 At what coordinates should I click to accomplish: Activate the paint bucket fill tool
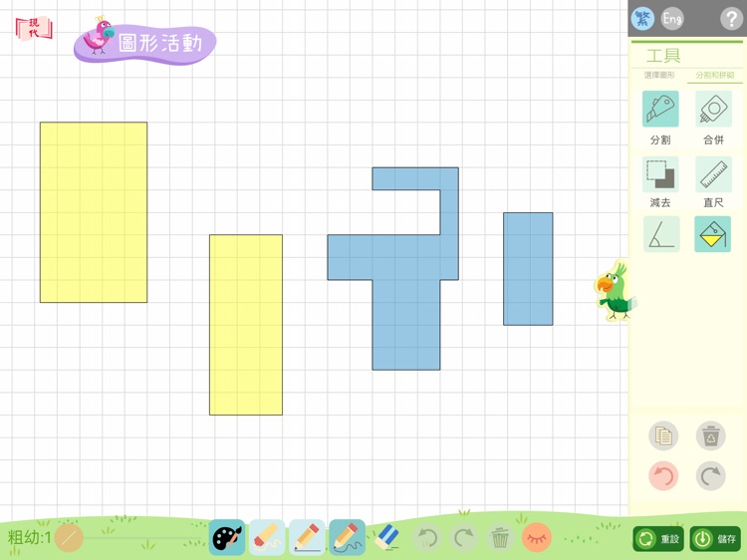713,234
